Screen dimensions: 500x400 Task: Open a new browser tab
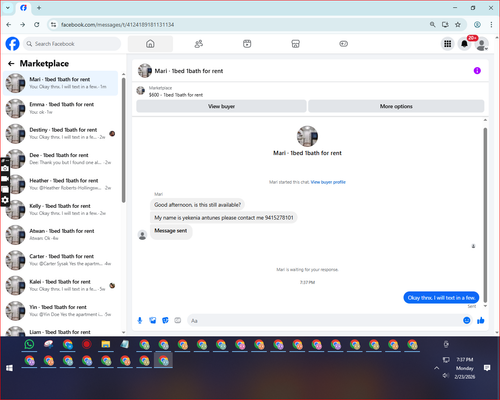(39, 8)
